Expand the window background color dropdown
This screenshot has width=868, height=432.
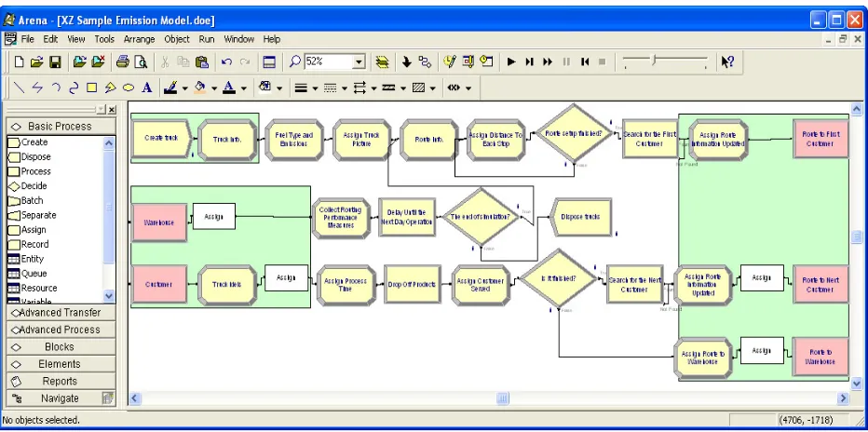[x=279, y=88]
